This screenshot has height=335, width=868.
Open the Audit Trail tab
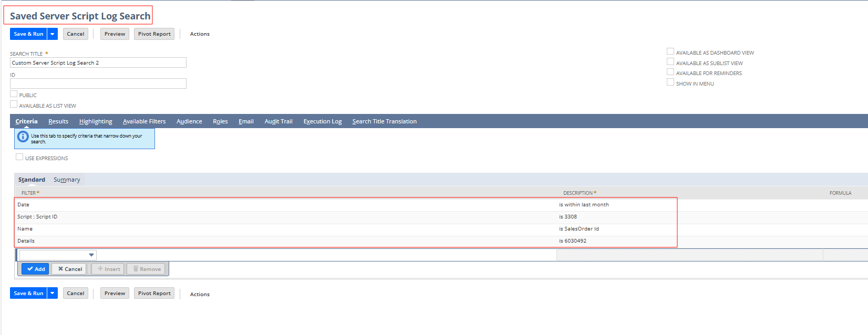pos(278,121)
